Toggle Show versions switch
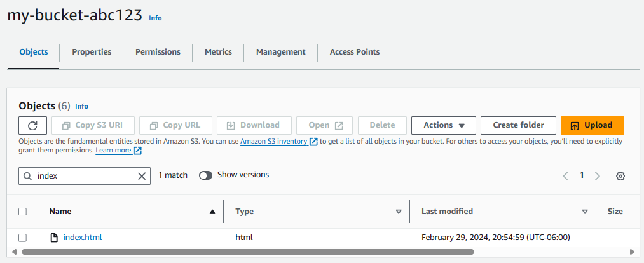Screen dimensions: 644x263 [x=206, y=175]
